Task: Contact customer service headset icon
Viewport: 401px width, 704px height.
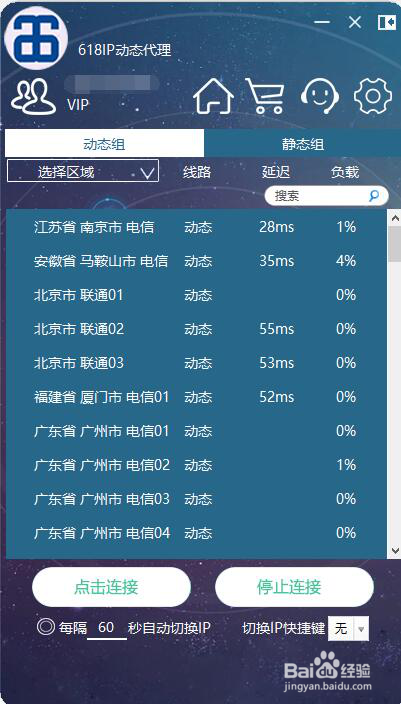Action: pos(319,96)
